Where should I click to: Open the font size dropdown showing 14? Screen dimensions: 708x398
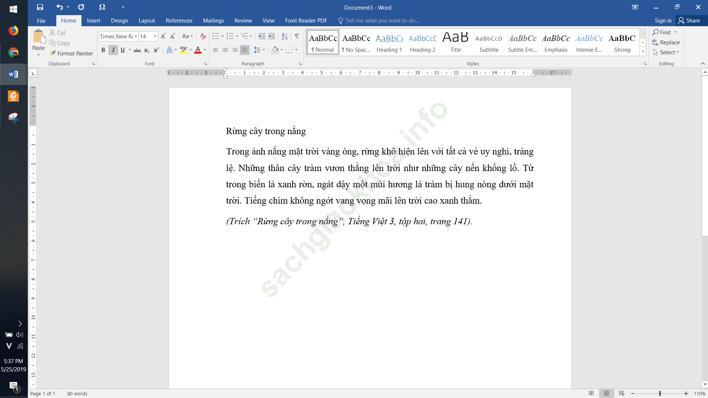[x=155, y=36]
